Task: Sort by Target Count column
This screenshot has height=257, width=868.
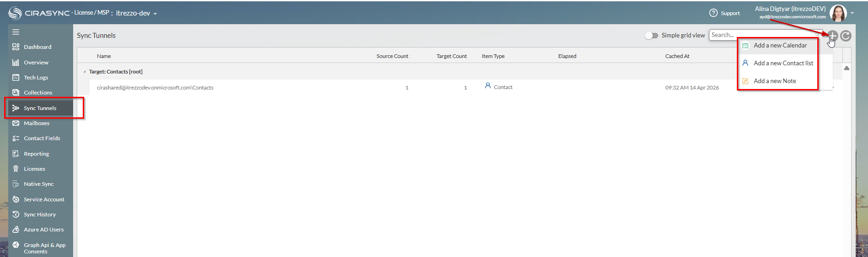Action: (x=452, y=56)
